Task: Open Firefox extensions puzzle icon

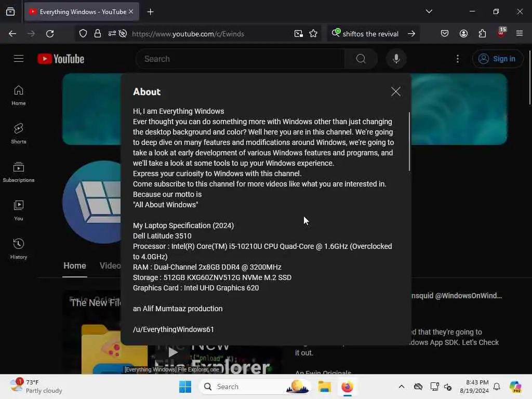Action: (x=482, y=34)
